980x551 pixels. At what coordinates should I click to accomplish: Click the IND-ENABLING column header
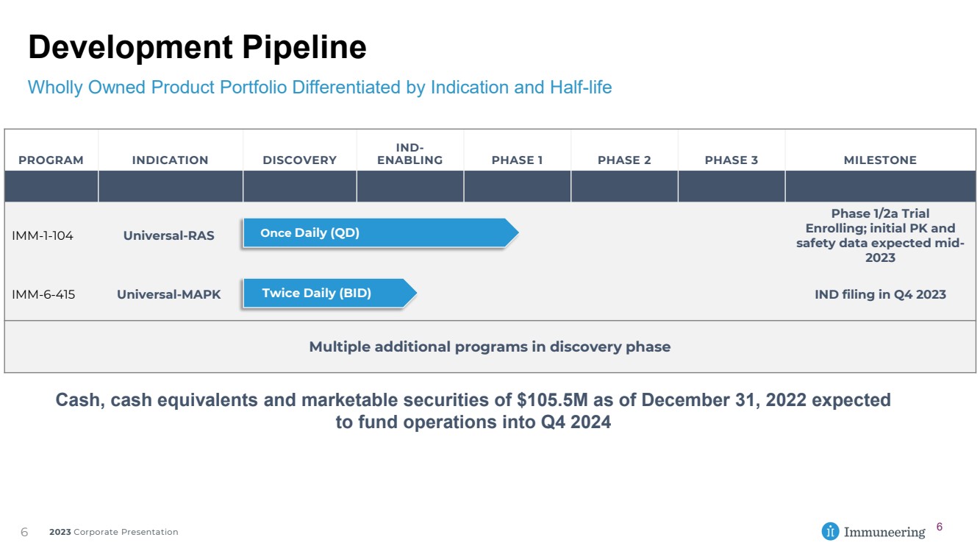409,154
